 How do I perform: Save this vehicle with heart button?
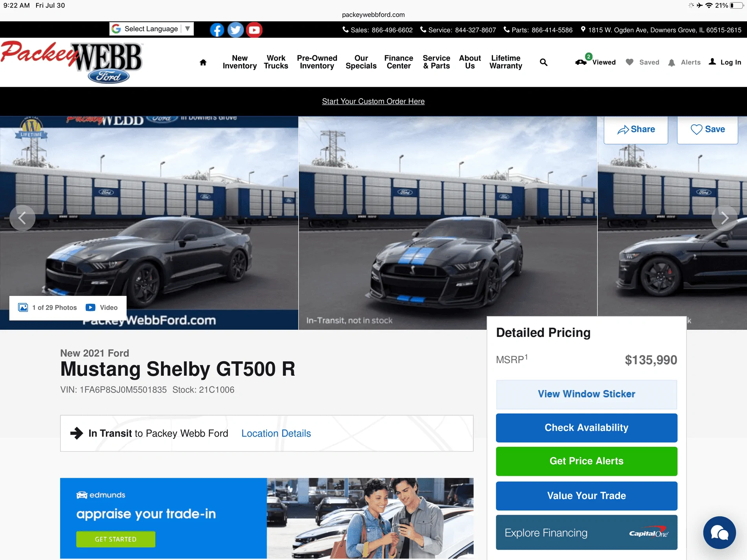pyautogui.click(x=707, y=130)
